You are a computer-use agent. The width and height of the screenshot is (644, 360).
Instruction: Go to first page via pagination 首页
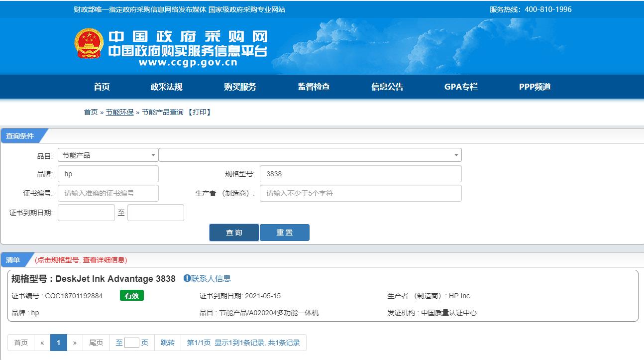coord(21,343)
